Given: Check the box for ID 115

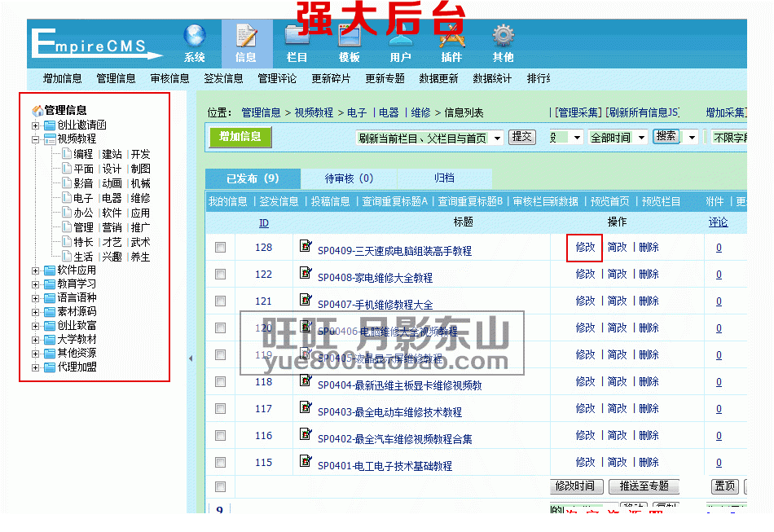Looking at the screenshot, I should (x=220, y=463).
